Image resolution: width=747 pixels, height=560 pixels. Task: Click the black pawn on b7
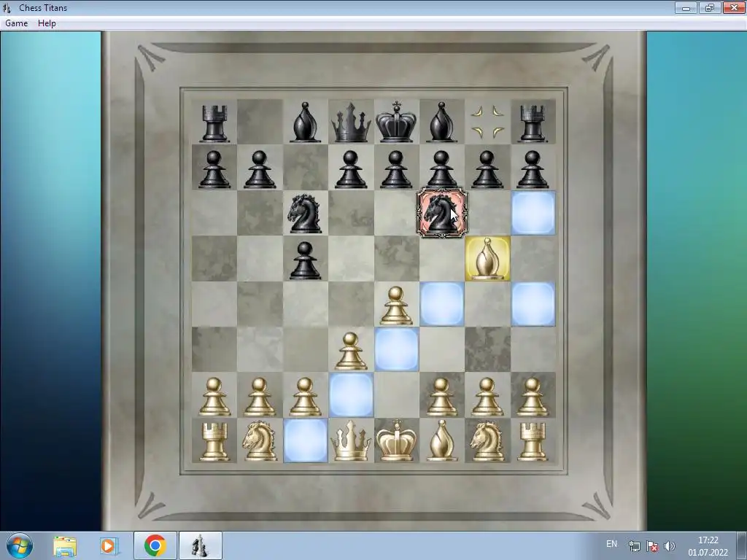pyautogui.click(x=260, y=169)
